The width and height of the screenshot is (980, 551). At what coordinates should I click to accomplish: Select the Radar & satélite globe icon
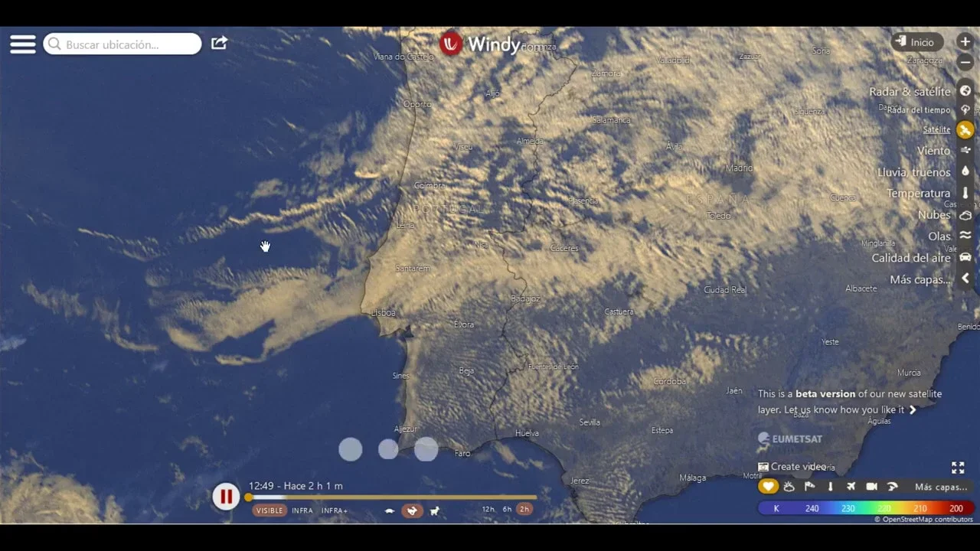click(965, 91)
